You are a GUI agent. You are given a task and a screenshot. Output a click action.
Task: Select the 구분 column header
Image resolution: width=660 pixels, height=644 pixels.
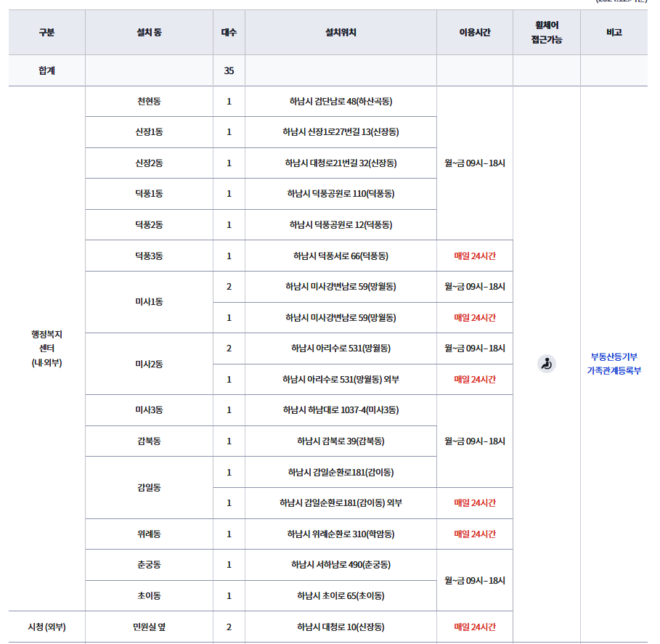coord(46,31)
